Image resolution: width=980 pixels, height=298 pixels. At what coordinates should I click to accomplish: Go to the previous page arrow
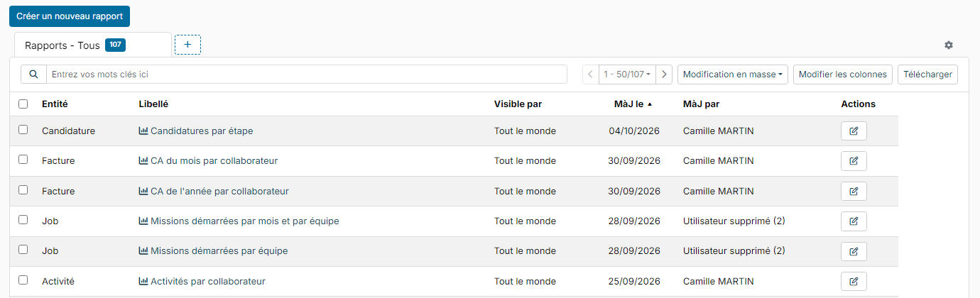click(x=591, y=74)
